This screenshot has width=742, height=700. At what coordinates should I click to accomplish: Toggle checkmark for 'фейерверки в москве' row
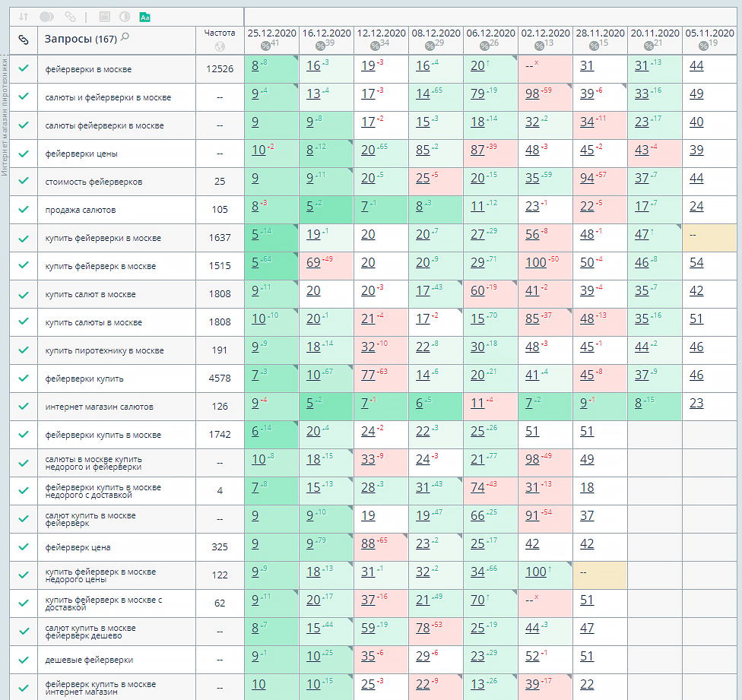24,68
